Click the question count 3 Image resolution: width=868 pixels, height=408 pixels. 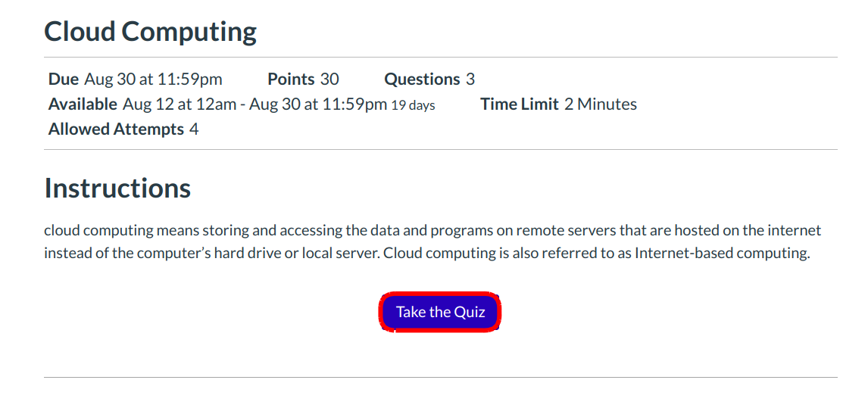pos(470,79)
